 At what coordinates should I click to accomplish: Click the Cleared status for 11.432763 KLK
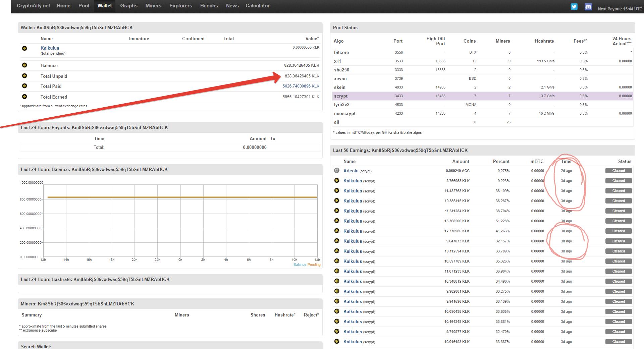619,191
